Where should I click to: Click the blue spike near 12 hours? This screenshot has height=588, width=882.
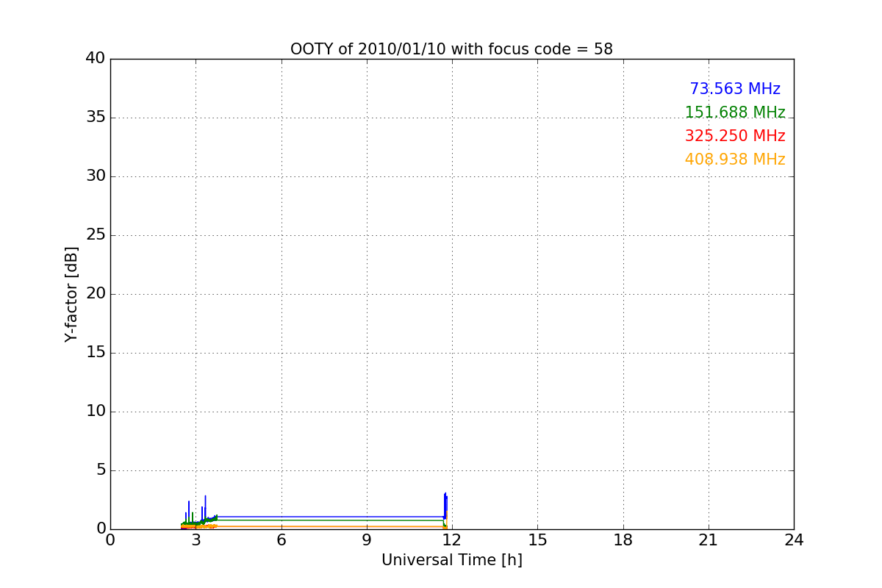pos(445,506)
